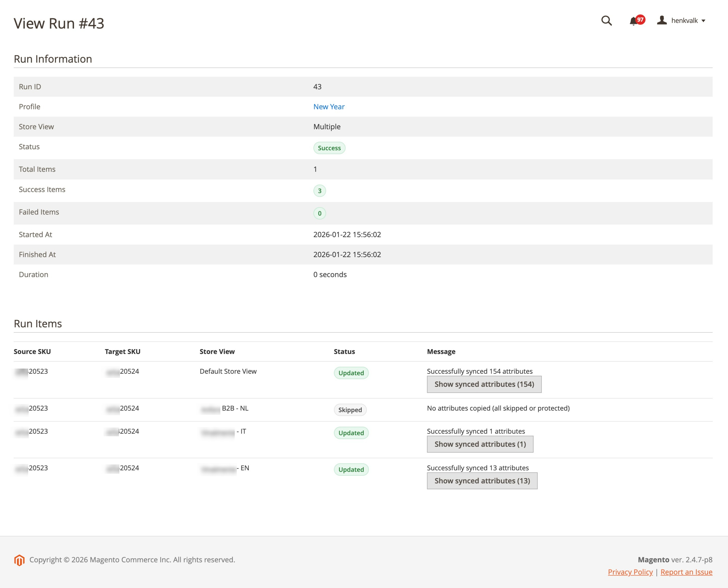
Task: Click the Failed Items count badge 0
Action: coord(319,213)
